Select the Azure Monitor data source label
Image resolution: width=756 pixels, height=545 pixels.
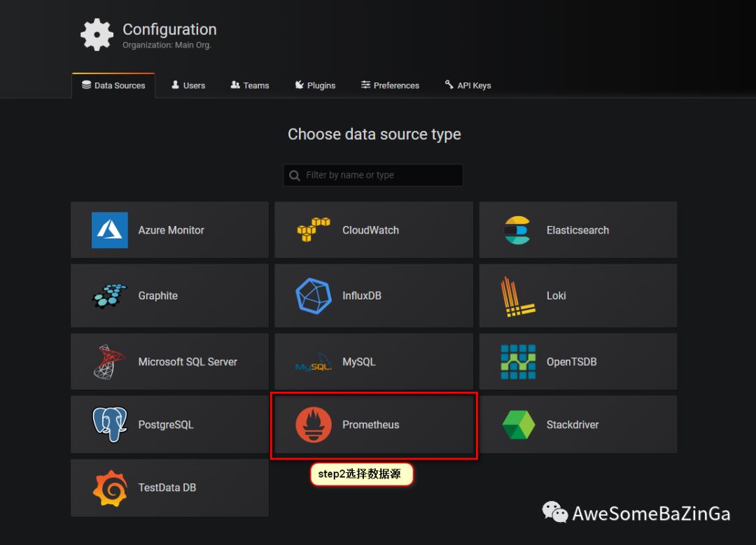point(171,230)
